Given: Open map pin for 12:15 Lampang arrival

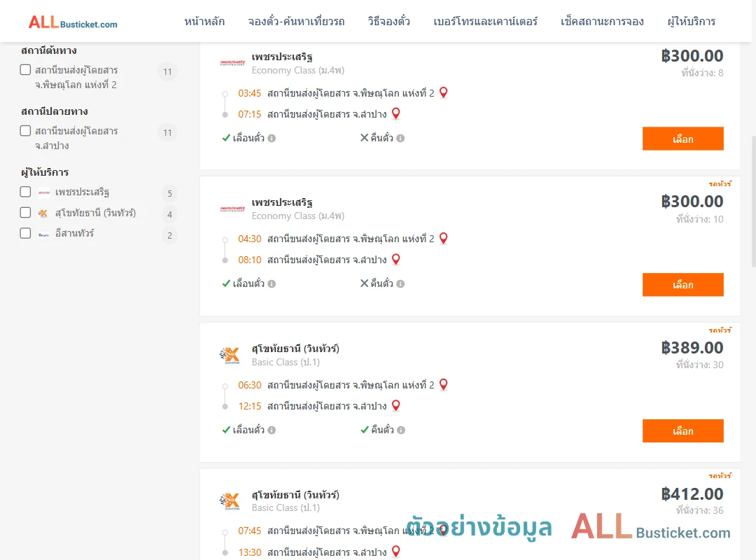Looking at the screenshot, I should 395,406.
